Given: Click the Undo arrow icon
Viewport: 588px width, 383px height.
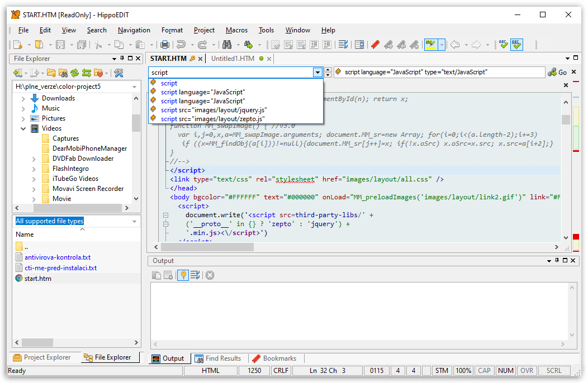Looking at the screenshot, I should point(181,45).
